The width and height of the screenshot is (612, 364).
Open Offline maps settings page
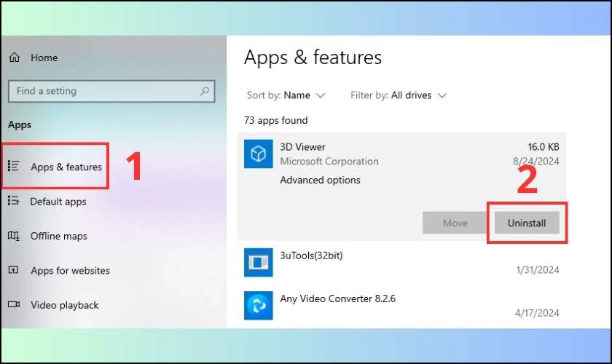[58, 236]
